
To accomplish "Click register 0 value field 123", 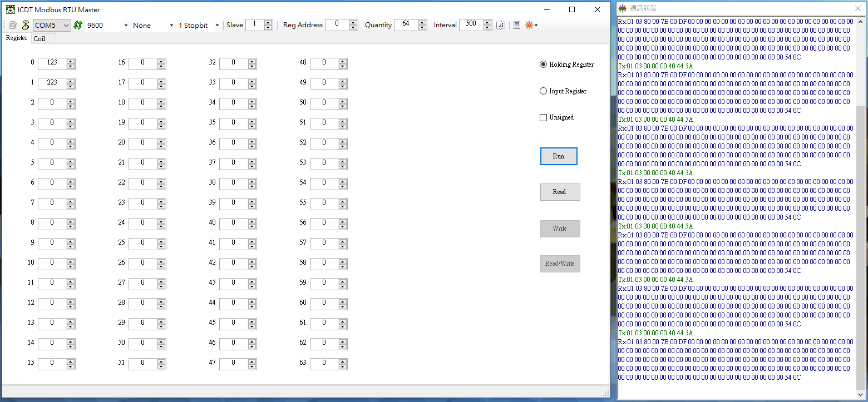I will point(52,63).
